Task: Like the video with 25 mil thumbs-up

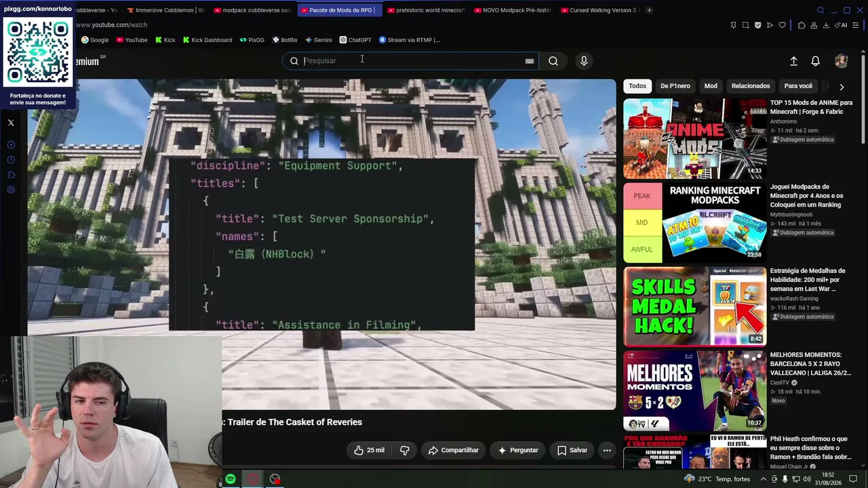Action: point(369,450)
